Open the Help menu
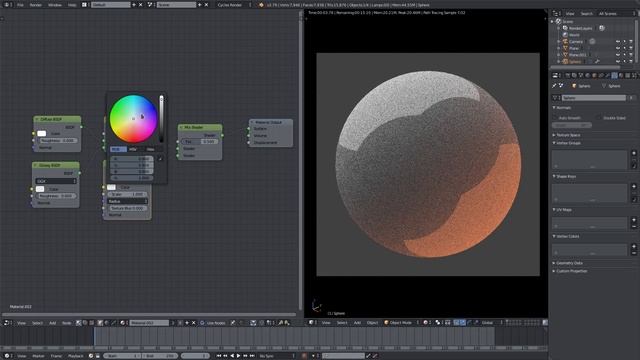The image size is (640, 360). point(72,5)
